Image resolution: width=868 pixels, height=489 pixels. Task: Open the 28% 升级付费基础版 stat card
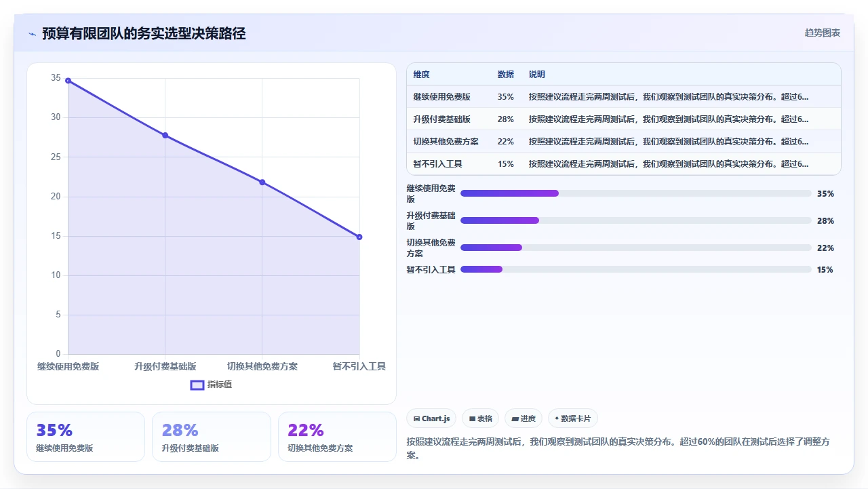[x=212, y=437]
